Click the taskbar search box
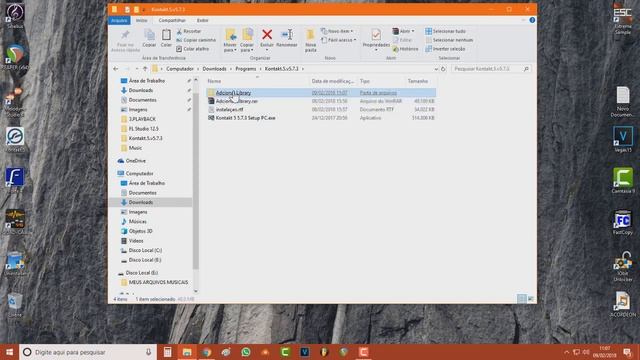640x360 pixels. (88, 352)
